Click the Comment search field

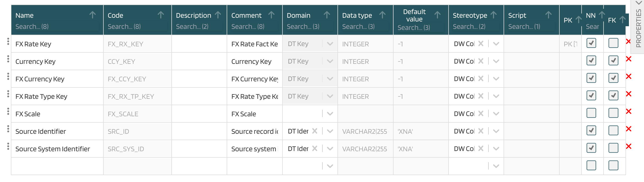click(x=254, y=26)
